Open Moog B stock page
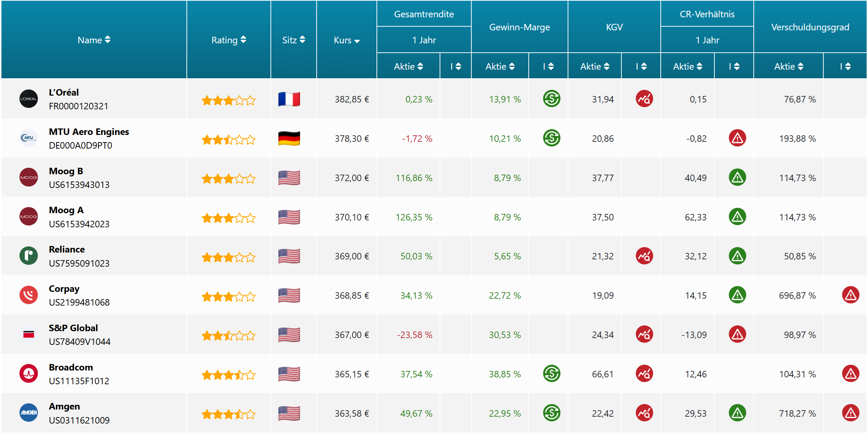Image resolution: width=868 pixels, height=434 pixels. [66, 171]
